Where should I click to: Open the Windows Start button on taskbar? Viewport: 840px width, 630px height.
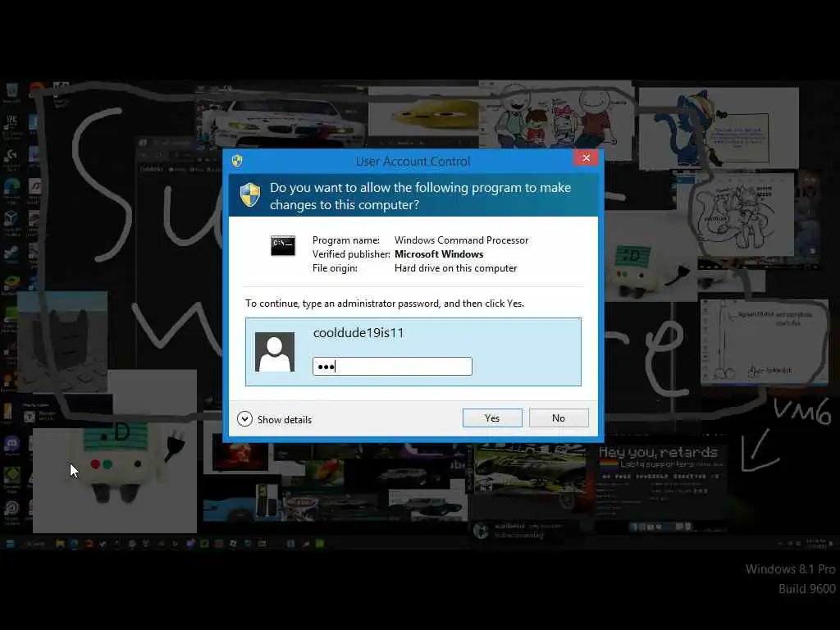tap(10, 544)
